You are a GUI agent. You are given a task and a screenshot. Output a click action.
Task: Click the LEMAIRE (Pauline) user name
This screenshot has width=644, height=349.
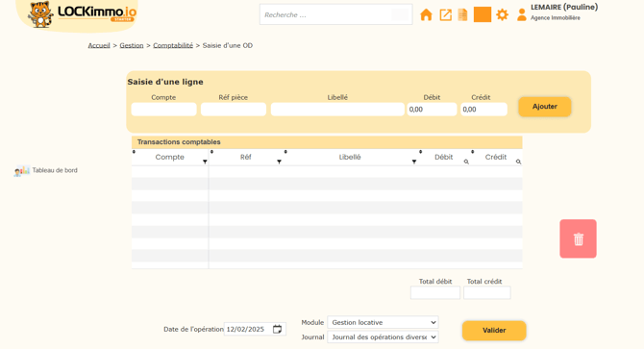click(564, 7)
